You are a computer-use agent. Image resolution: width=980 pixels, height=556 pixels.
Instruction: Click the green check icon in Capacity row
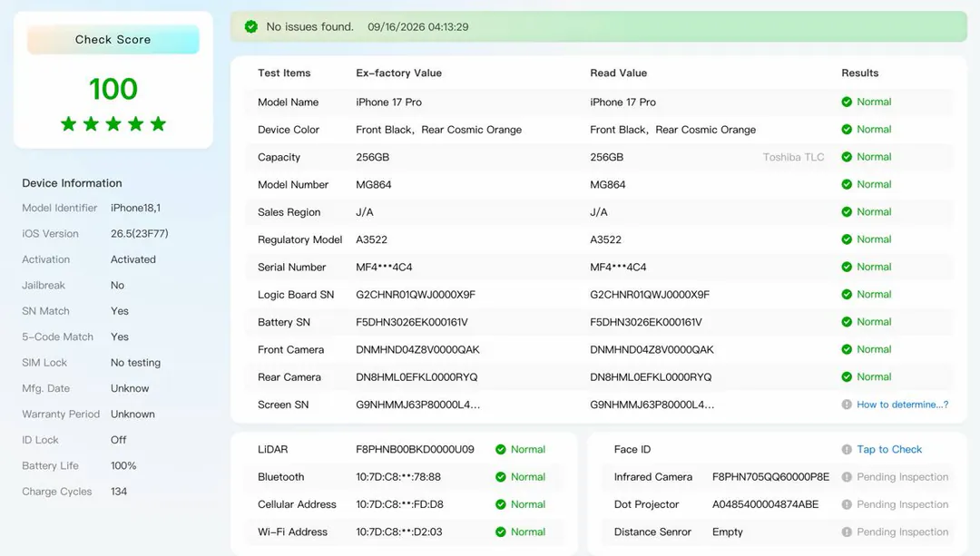[x=847, y=157]
